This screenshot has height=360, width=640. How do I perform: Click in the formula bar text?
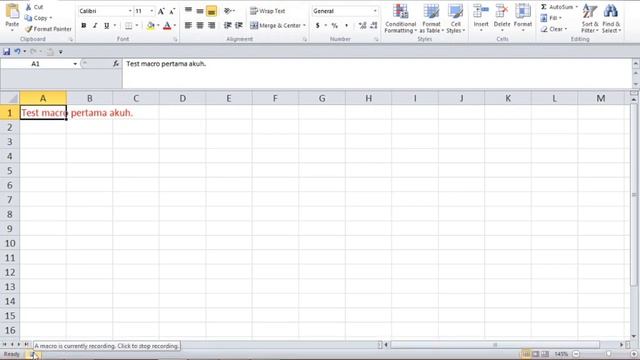[x=166, y=64]
